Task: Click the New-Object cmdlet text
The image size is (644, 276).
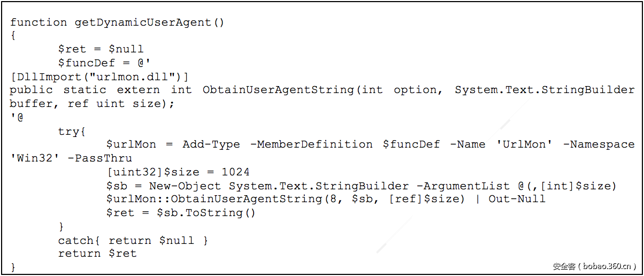Action: (185, 186)
